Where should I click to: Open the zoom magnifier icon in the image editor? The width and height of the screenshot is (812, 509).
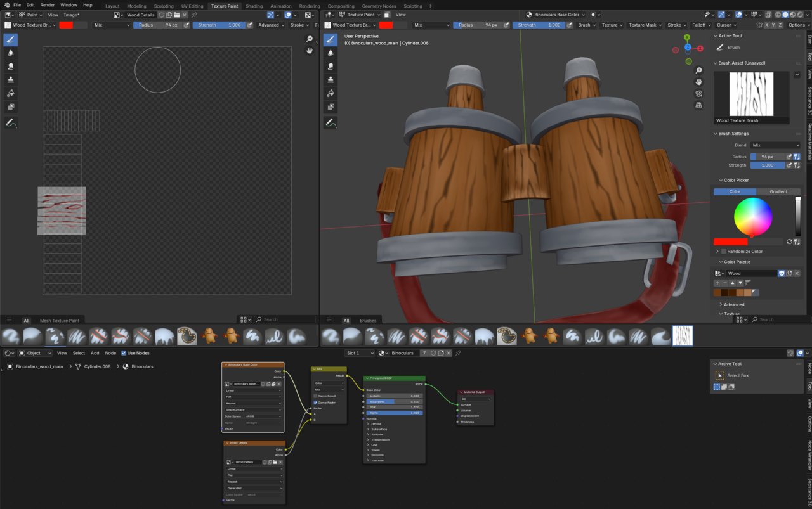(309, 39)
